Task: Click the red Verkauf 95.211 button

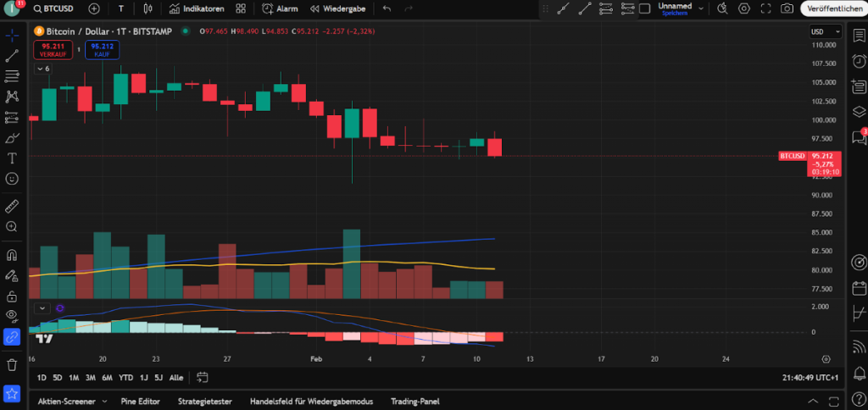Action: tap(53, 50)
